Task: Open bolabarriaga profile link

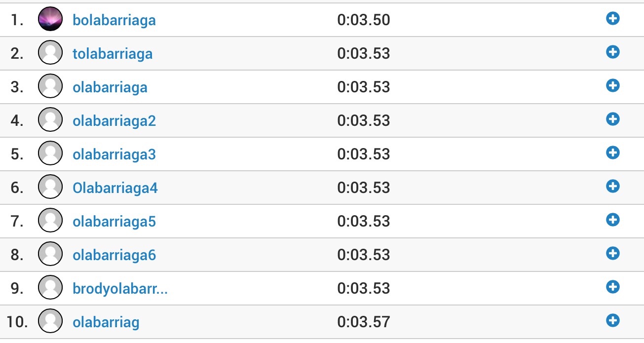Action: tap(114, 20)
